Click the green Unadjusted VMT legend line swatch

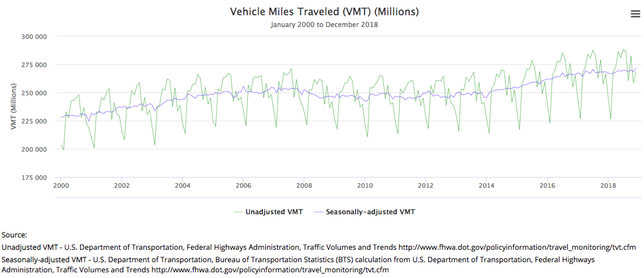click(x=238, y=212)
